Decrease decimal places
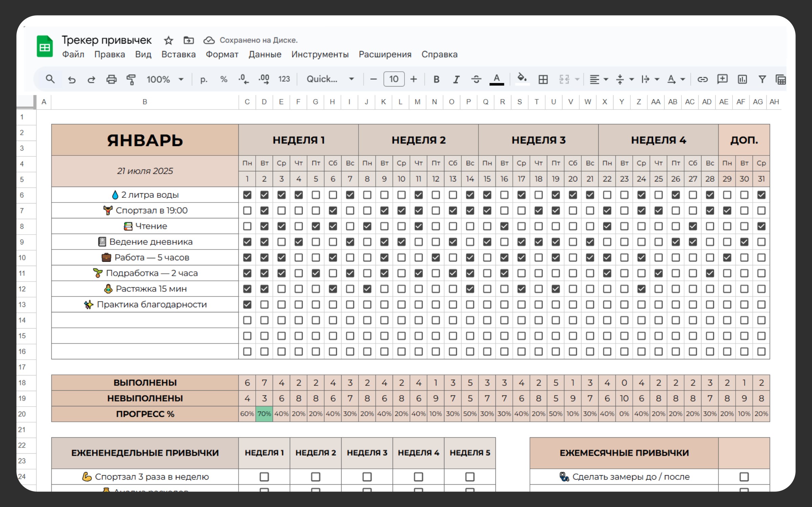Image resolution: width=812 pixels, height=507 pixels. tap(243, 79)
